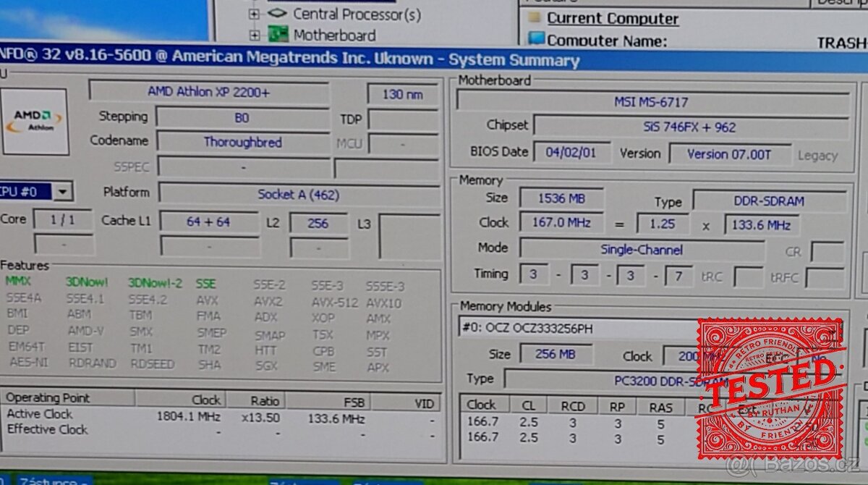This screenshot has width=868, height=485.
Task: Click the Stepping B0 value
Action: [x=242, y=117]
